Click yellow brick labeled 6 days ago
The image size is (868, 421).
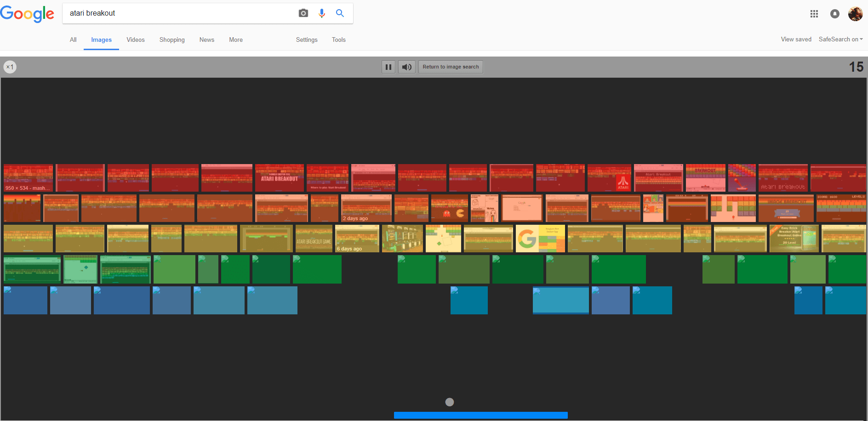tap(357, 239)
